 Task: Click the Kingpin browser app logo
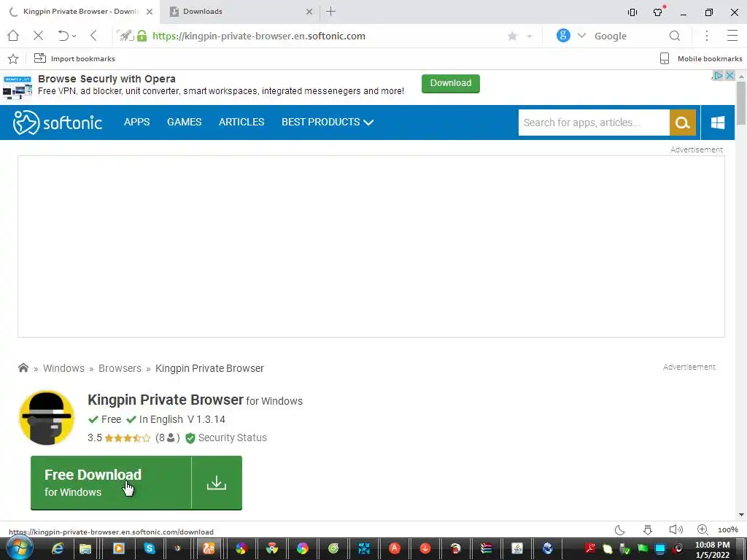[47, 418]
